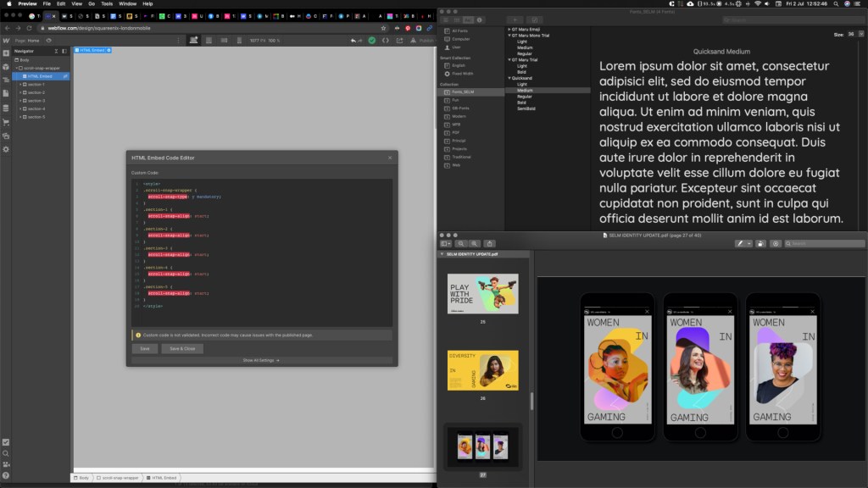
Task: Open Webflow project Settings gear icon
Action: (6, 149)
